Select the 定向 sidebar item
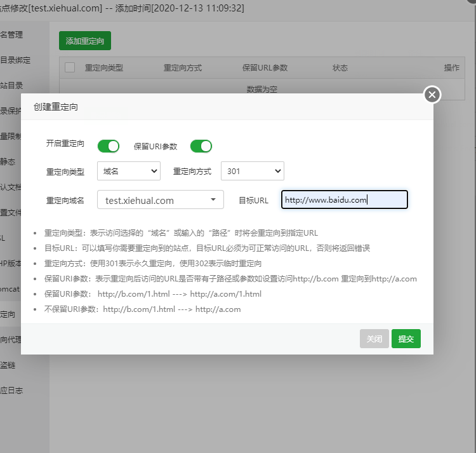 8,314
